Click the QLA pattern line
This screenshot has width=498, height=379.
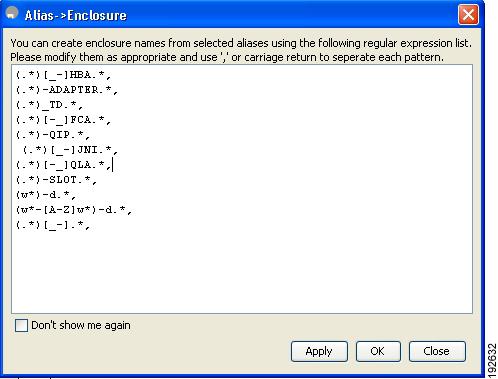tap(63, 165)
